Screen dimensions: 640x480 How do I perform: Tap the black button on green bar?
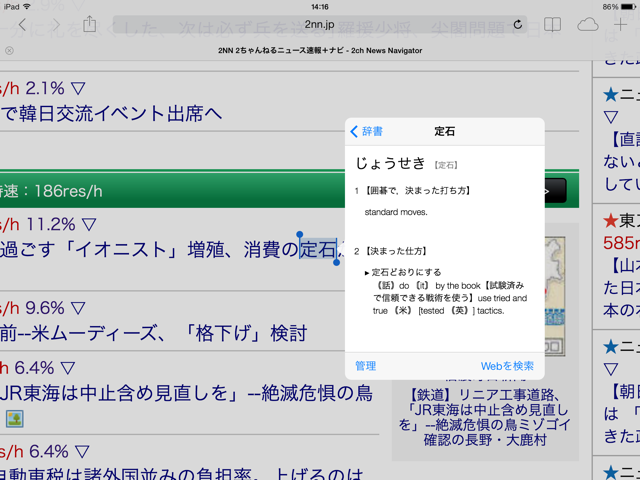(556, 191)
